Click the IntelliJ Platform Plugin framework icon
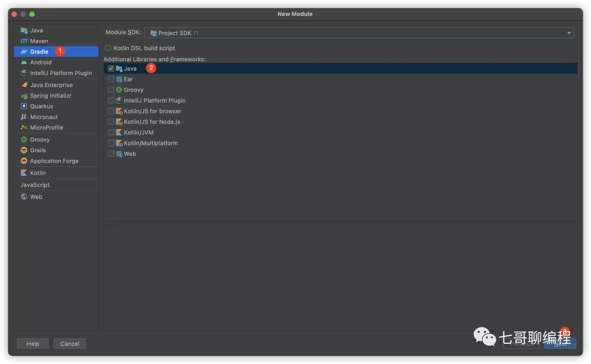591x364 pixels. [119, 100]
